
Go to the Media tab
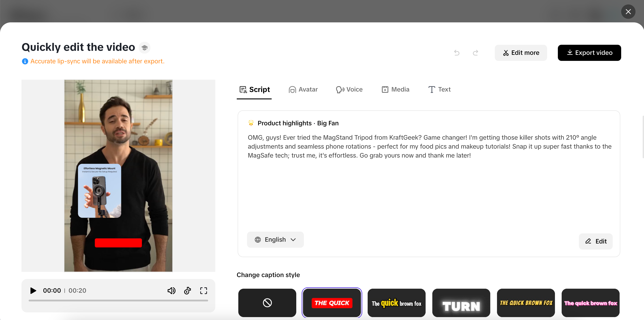point(395,89)
